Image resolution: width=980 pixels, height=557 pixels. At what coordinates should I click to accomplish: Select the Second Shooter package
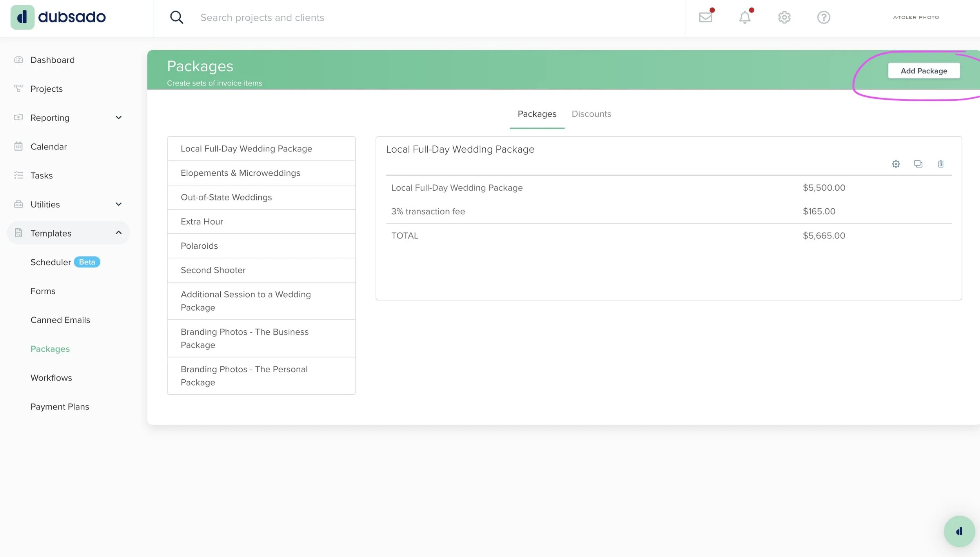213,270
